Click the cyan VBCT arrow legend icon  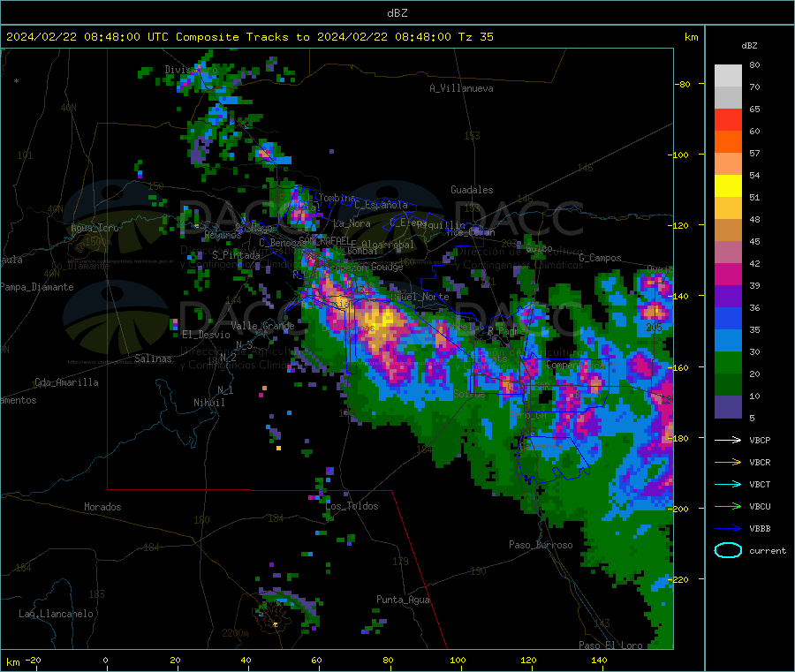[x=728, y=485]
